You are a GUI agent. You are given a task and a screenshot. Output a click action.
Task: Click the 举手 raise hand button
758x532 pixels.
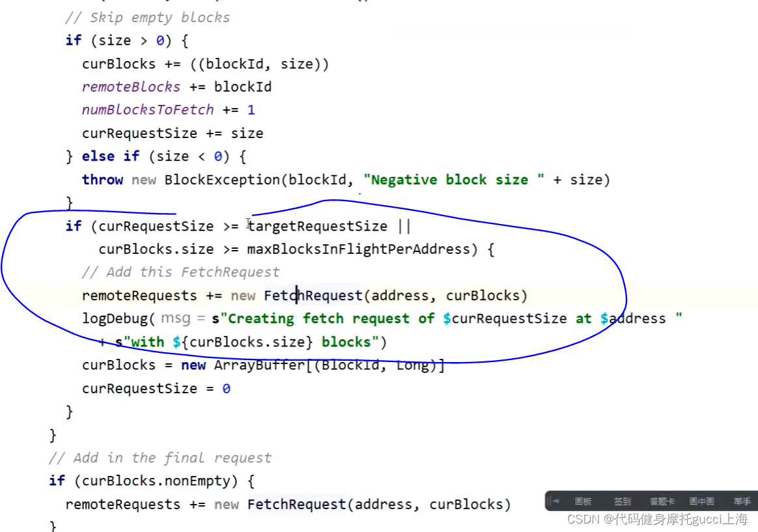(x=742, y=501)
